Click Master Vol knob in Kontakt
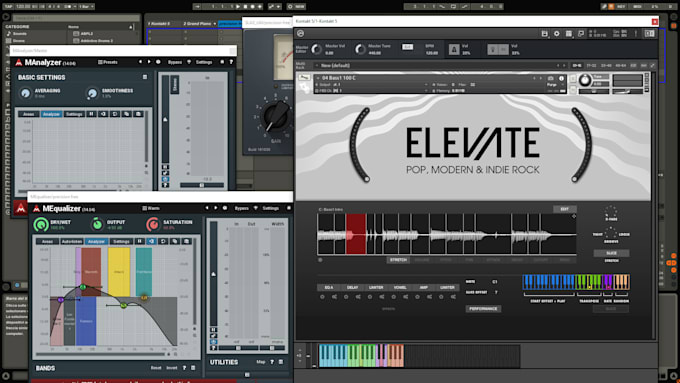The width and height of the screenshot is (680, 383). point(316,49)
